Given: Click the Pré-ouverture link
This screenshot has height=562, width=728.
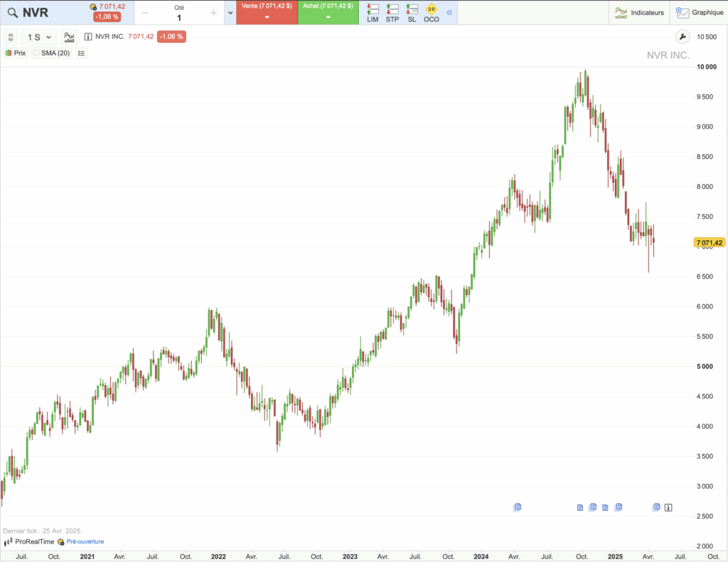Looking at the screenshot, I should point(85,541).
